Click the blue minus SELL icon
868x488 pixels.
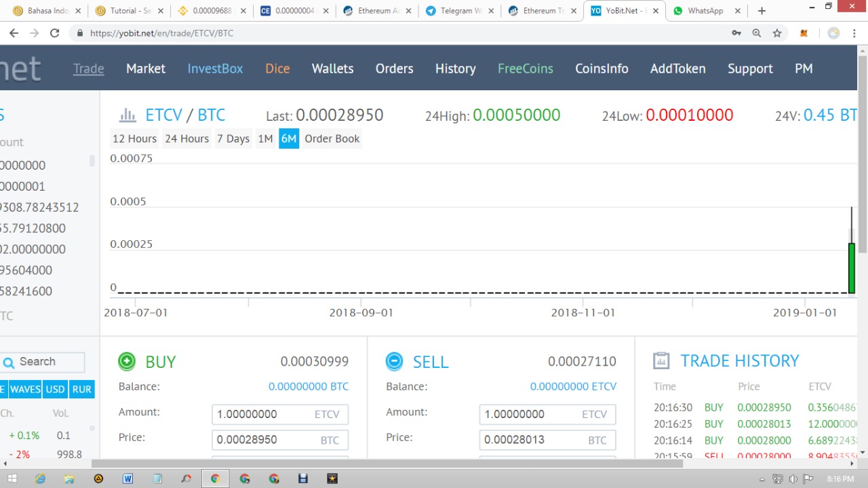tap(394, 362)
